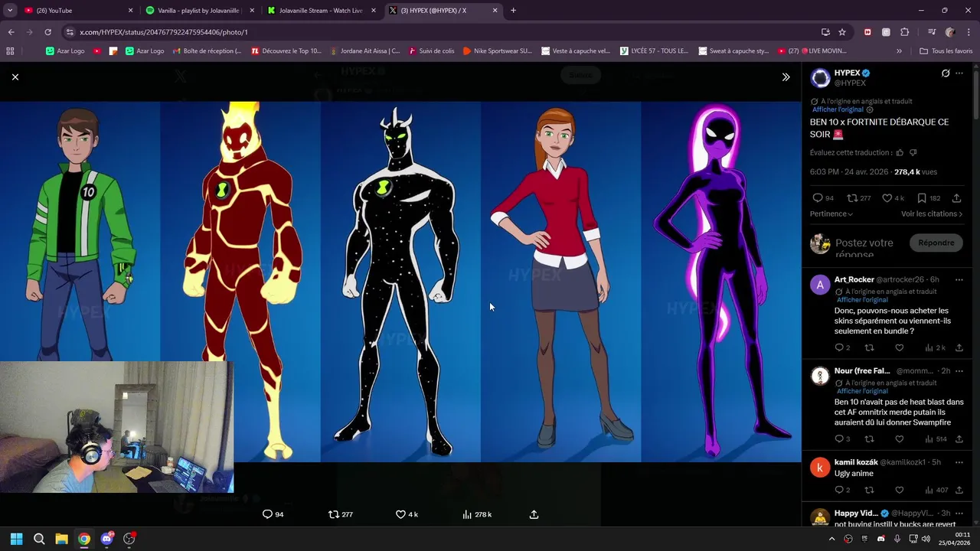Open Art_Rocker's profile name
This screenshot has width=980, height=551.
click(854, 279)
